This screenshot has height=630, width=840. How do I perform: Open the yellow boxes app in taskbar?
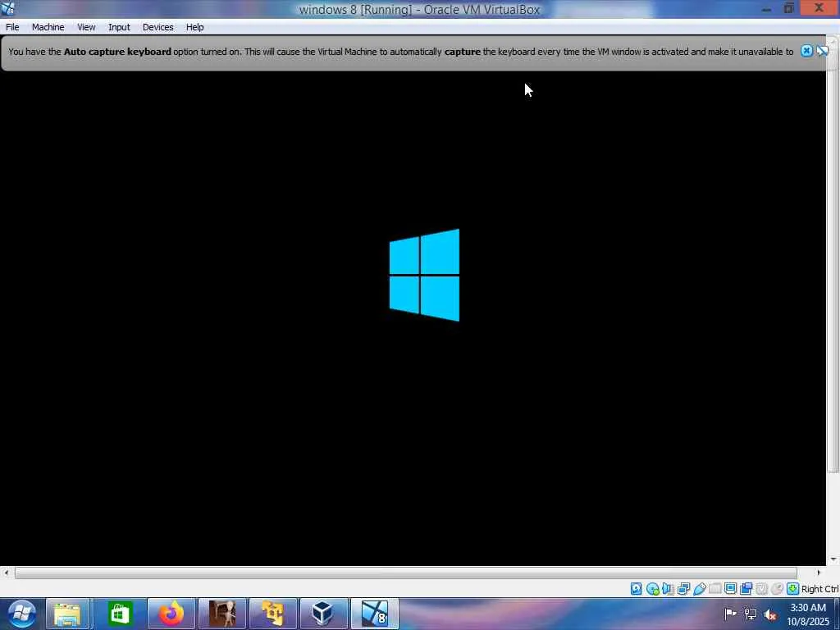pyautogui.click(x=272, y=614)
